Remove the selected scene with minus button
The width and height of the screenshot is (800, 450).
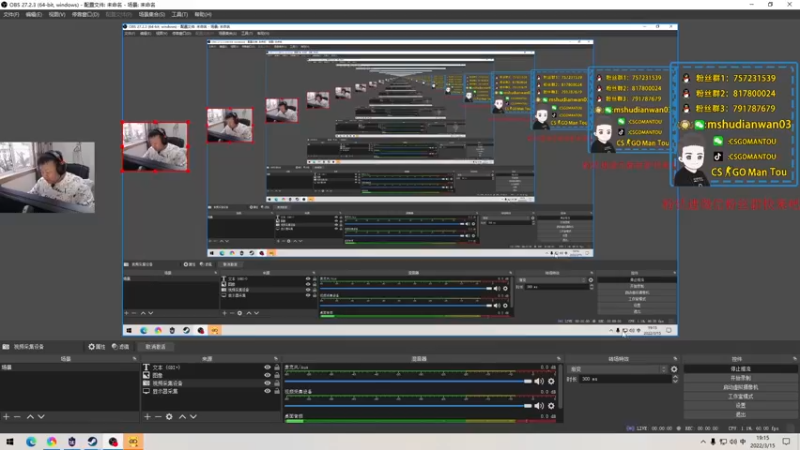17,417
